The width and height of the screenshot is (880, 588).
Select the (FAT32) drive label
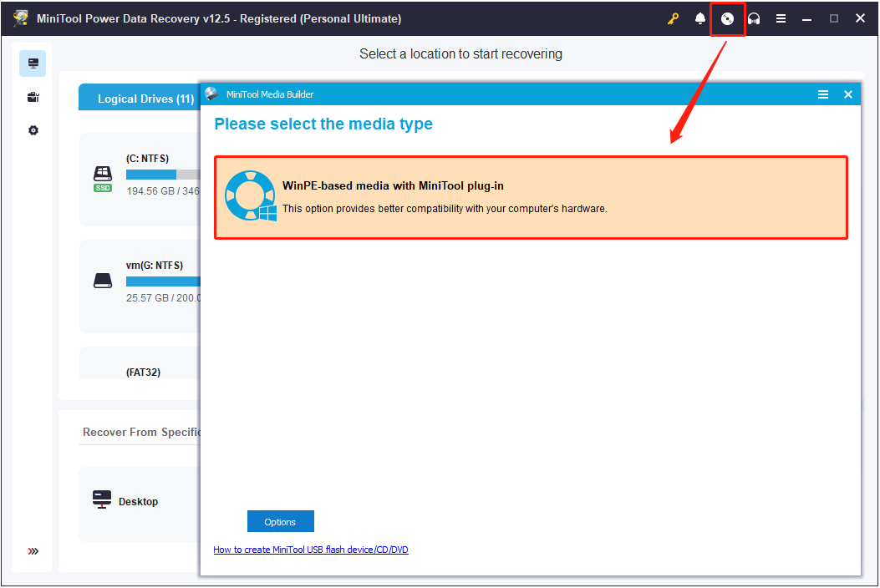click(x=143, y=372)
